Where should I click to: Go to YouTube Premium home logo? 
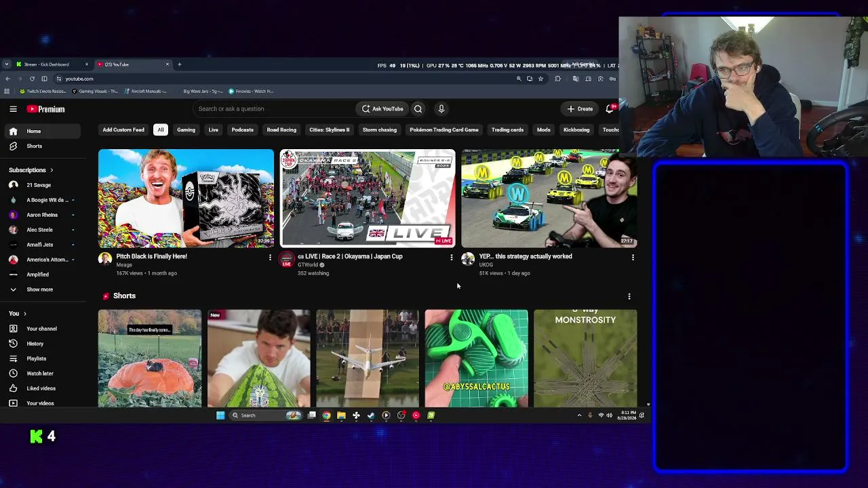click(46, 108)
